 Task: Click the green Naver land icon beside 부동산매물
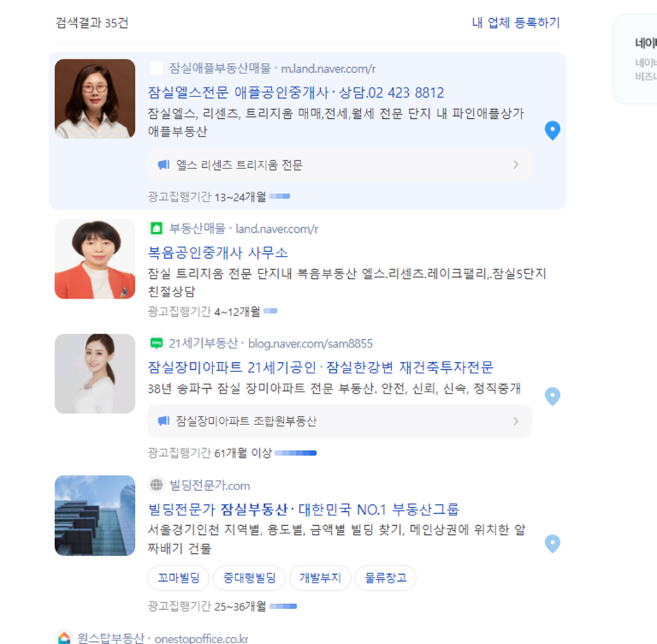[x=157, y=229]
